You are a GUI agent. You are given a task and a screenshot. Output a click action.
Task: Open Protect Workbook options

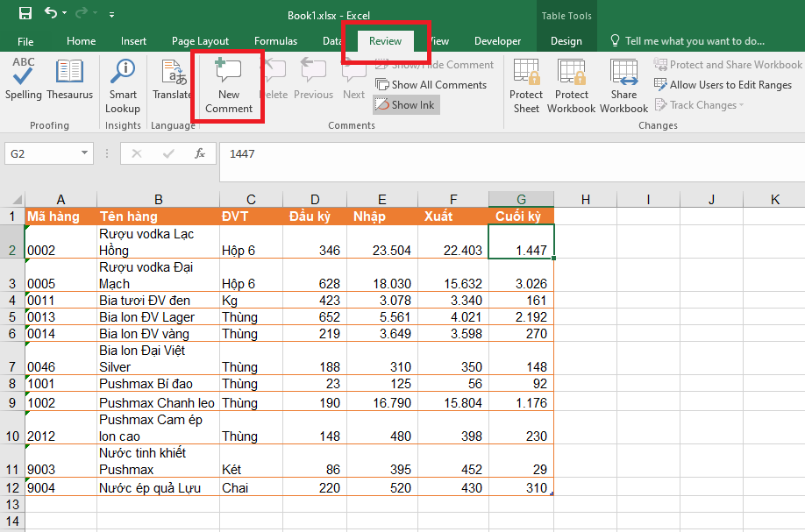[x=571, y=83]
